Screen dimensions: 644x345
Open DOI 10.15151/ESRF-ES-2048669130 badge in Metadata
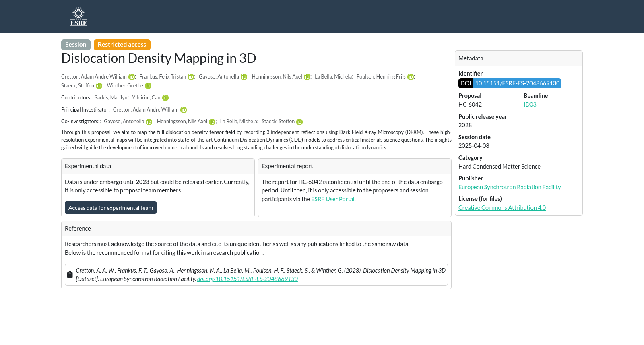pyautogui.click(x=510, y=83)
